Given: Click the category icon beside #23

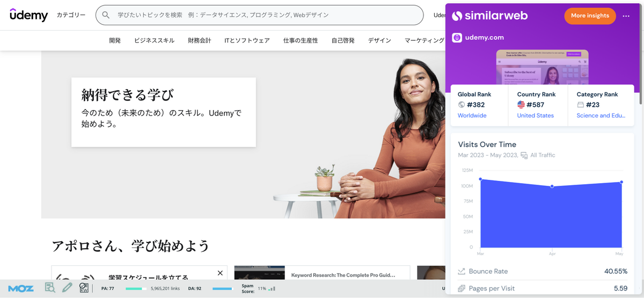Looking at the screenshot, I should 580,105.
